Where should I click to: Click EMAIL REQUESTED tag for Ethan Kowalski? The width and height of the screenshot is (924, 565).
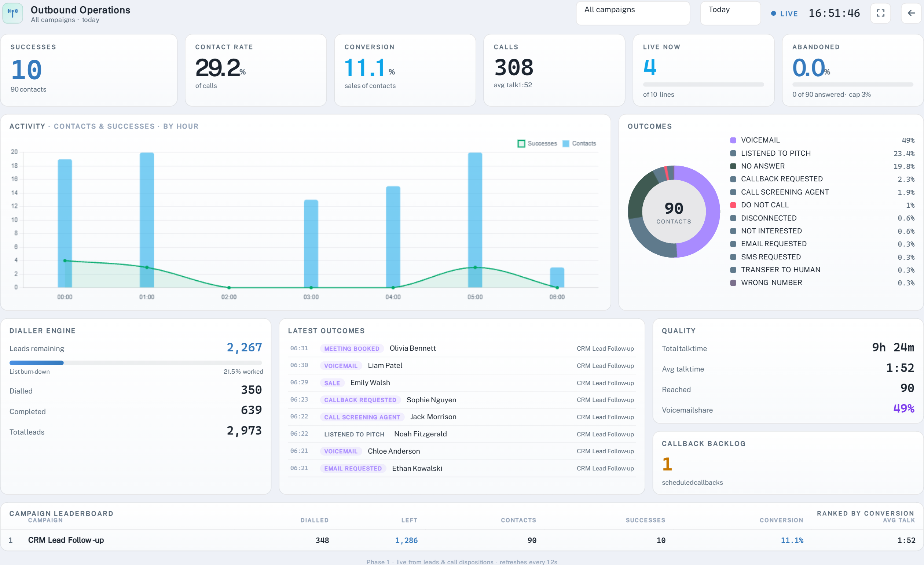pyautogui.click(x=353, y=468)
